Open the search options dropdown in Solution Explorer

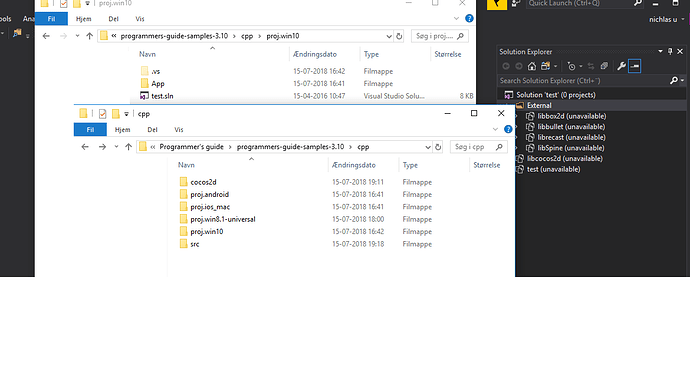[683, 81]
